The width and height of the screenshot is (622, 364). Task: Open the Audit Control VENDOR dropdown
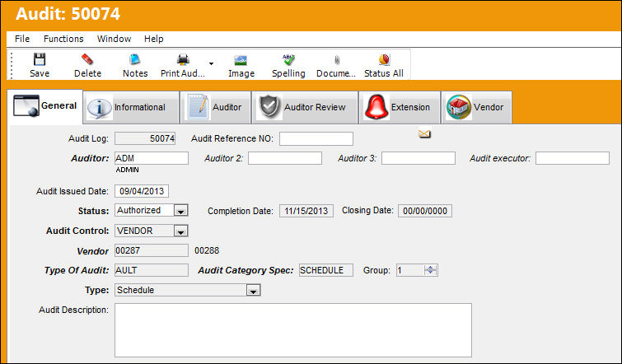[180, 231]
